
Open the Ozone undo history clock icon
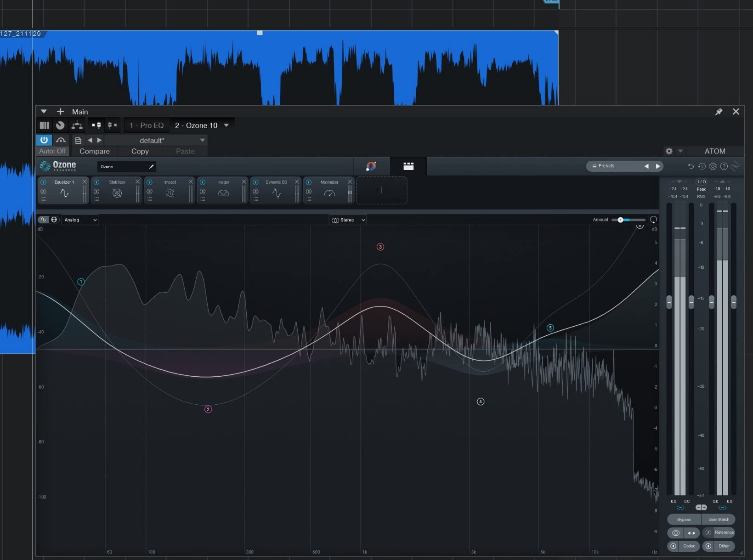[x=702, y=166]
